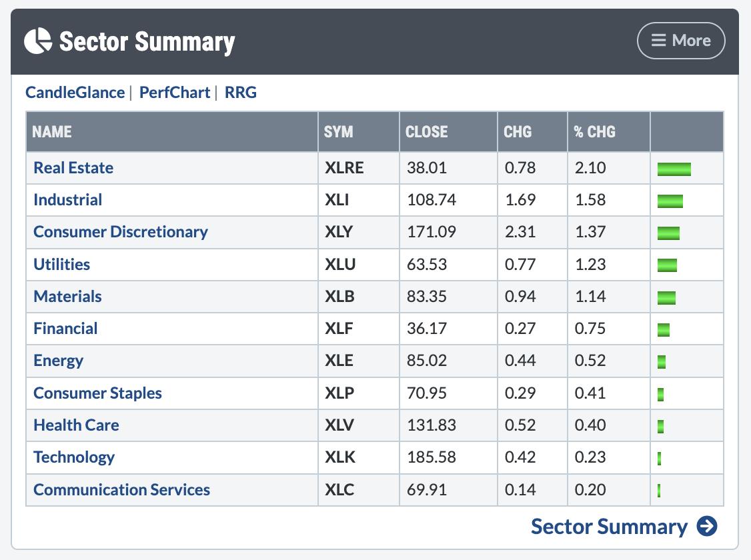This screenshot has height=560, width=751.
Task: Click the Sector Summary pie chart icon
Action: coord(38,41)
